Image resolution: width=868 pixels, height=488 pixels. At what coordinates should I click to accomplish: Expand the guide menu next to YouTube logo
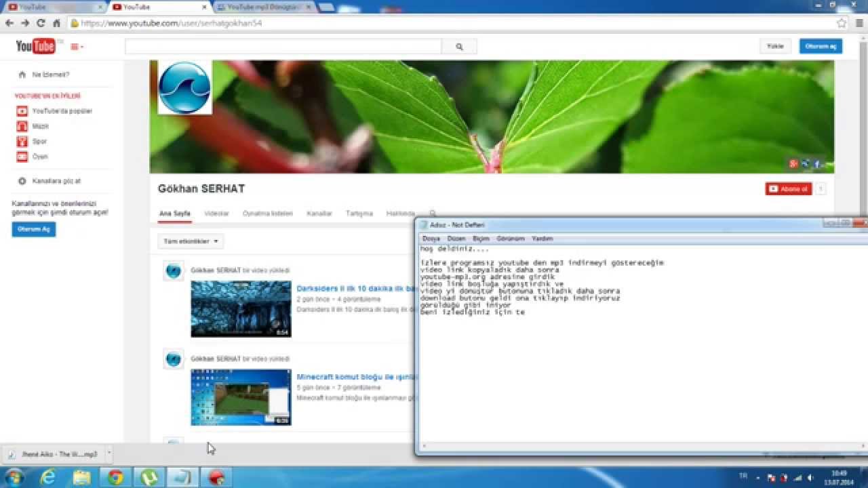click(77, 47)
